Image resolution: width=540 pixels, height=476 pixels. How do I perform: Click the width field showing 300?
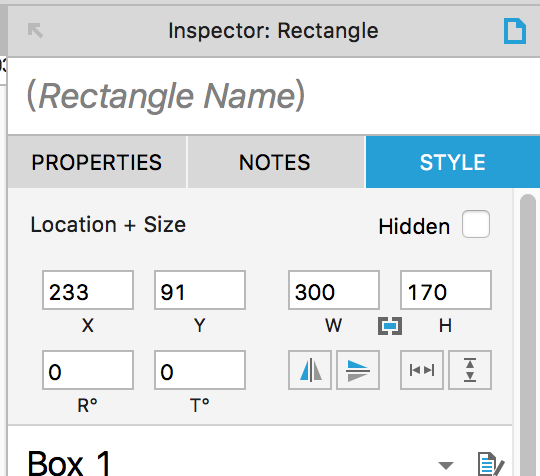point(334,290)
